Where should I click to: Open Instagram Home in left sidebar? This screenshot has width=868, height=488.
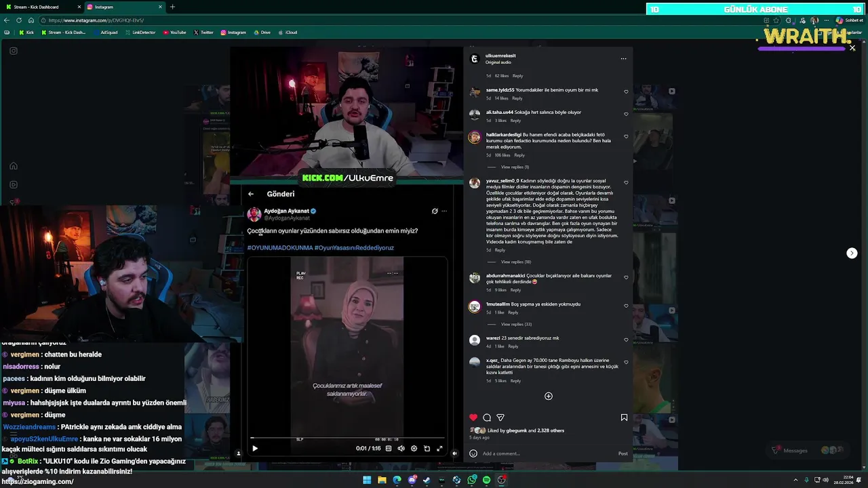pyautogui.click(x=13, y=166)
